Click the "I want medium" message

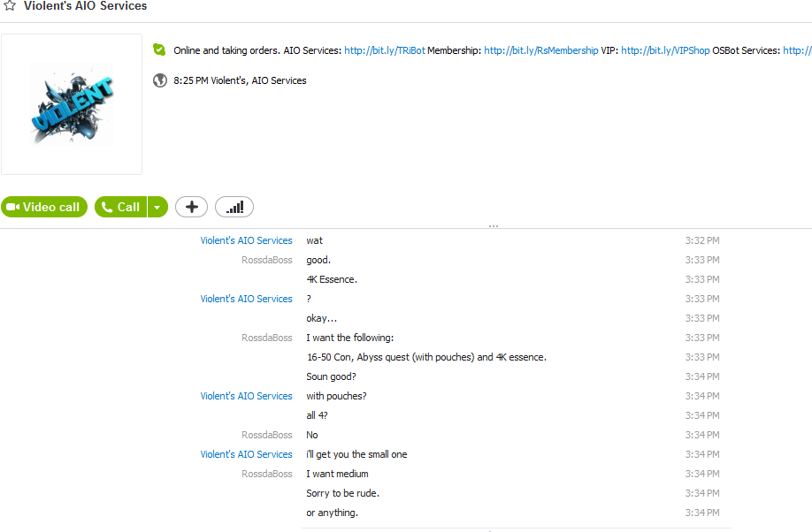point(337,474)
